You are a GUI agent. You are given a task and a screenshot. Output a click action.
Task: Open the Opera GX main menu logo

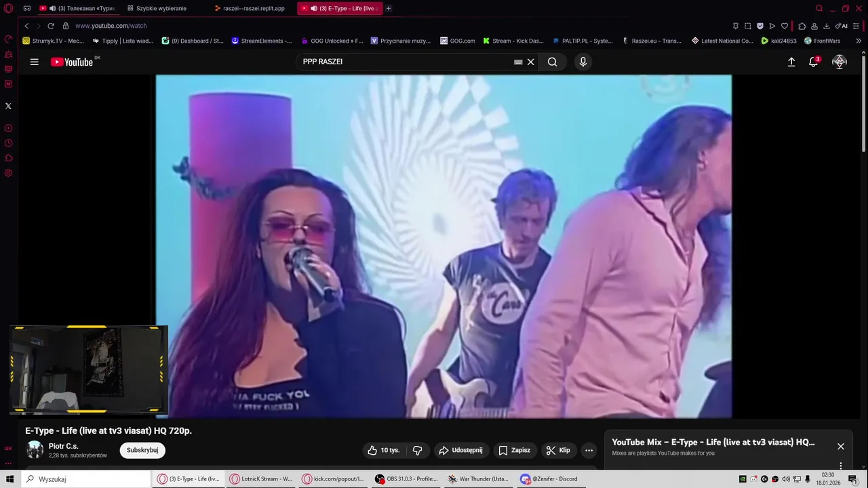[9, 8]
